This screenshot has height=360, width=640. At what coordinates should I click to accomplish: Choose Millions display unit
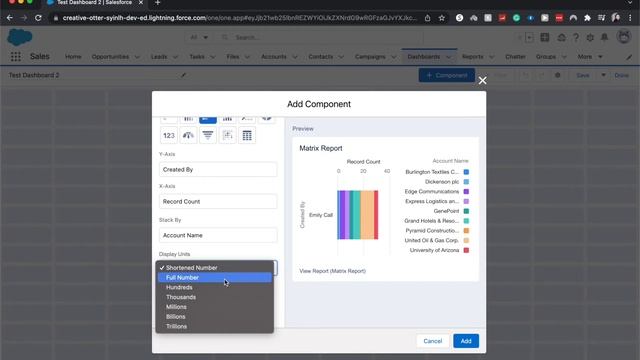tap(215, 307)
